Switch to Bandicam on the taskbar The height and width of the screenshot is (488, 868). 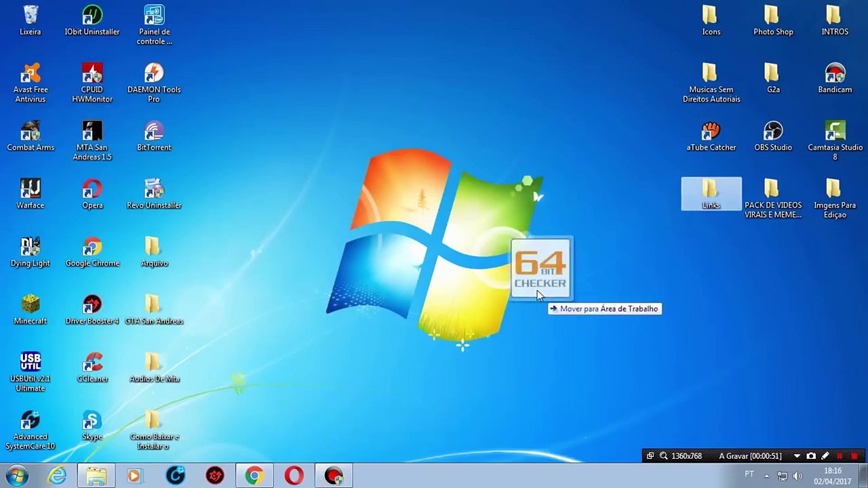click(334, 476)
